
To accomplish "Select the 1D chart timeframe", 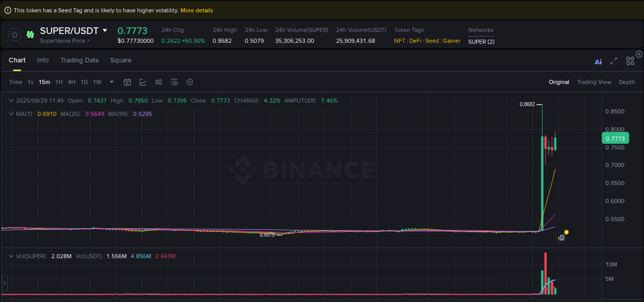I will [84, 82].
